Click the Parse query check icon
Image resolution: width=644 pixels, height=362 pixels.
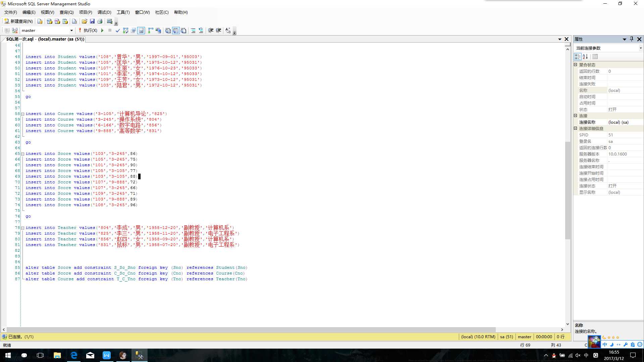point(117,30)
